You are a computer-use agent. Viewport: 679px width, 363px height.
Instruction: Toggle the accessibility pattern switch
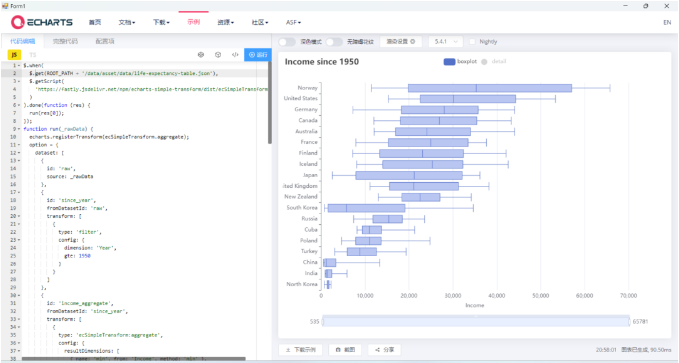click(x=333, y=42)
